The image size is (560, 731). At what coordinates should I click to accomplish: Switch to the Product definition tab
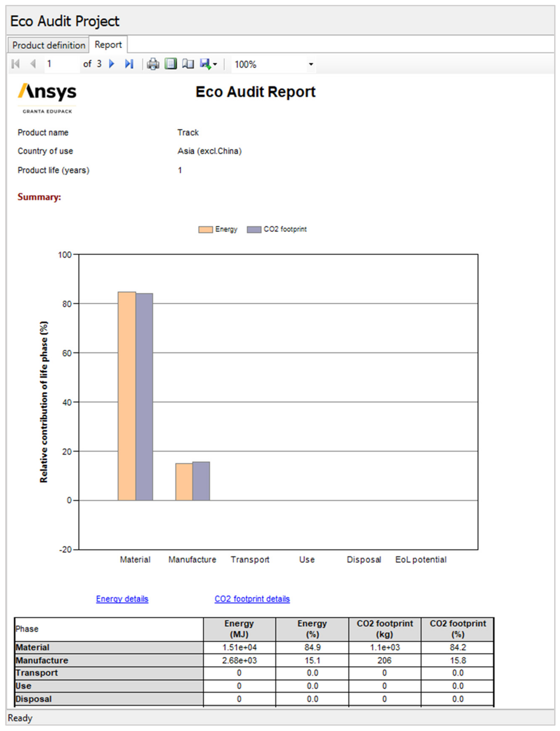(x=48, y=45)
